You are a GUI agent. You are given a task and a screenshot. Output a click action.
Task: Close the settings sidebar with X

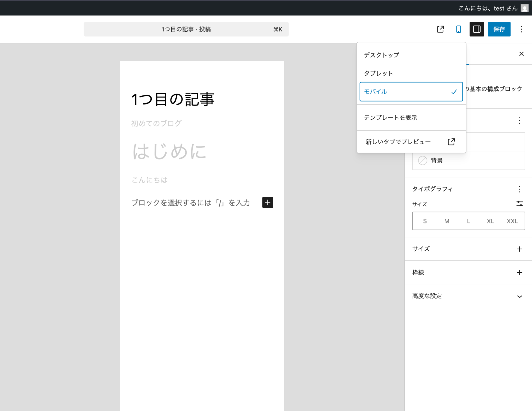click(x=521, y=54)
